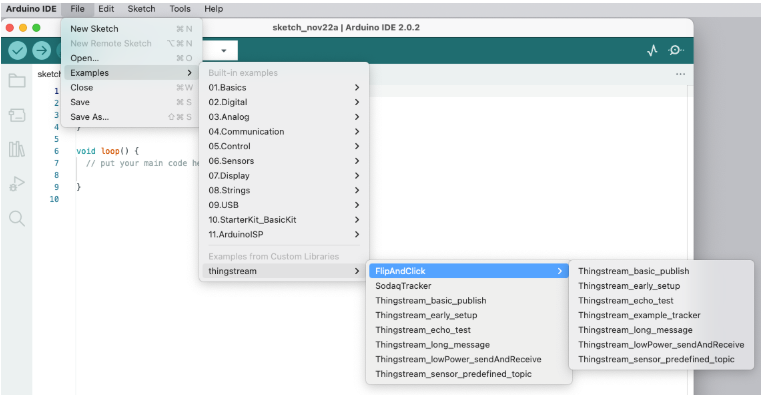Open the File menu

click(x=77, y=9)
